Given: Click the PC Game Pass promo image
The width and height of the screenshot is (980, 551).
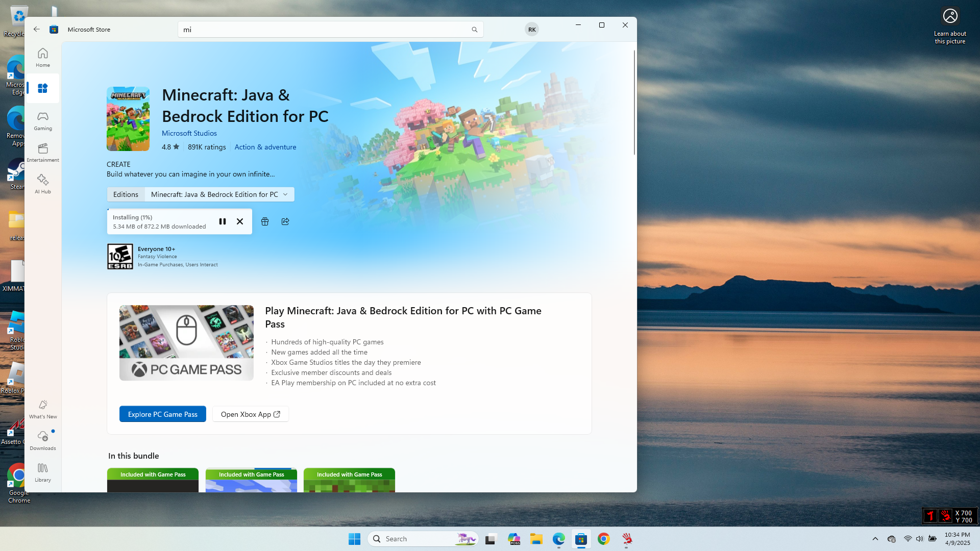Looking at the screenshot, I should click(186, 343).
